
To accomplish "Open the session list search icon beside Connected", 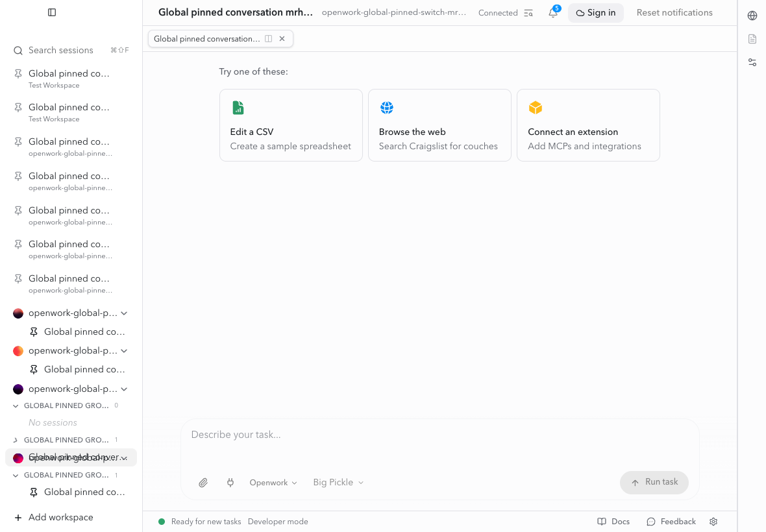I will (528, 13).
